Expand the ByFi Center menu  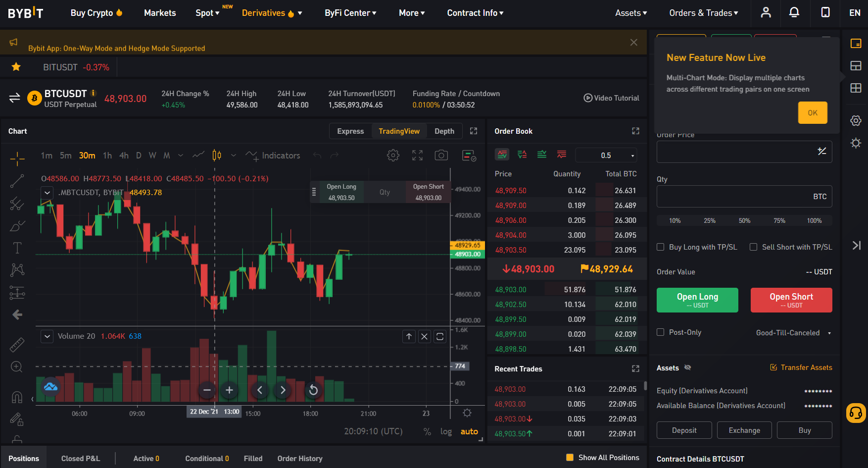point(350,13)
